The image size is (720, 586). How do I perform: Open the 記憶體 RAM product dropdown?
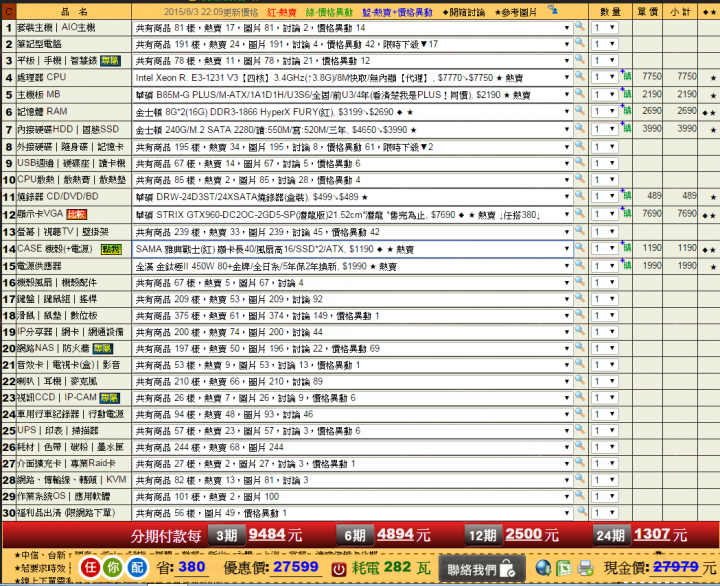tap(352, 112)
